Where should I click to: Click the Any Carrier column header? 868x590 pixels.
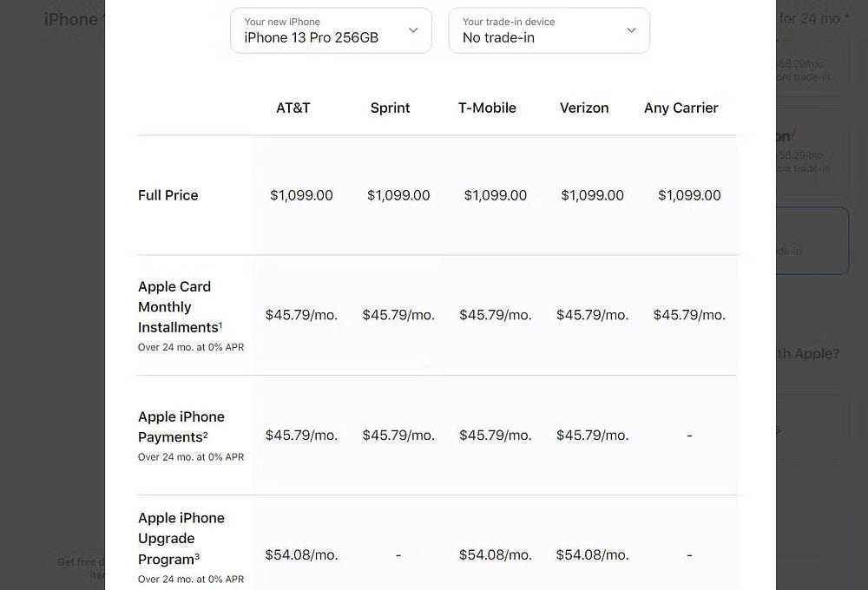coord(681,108)
